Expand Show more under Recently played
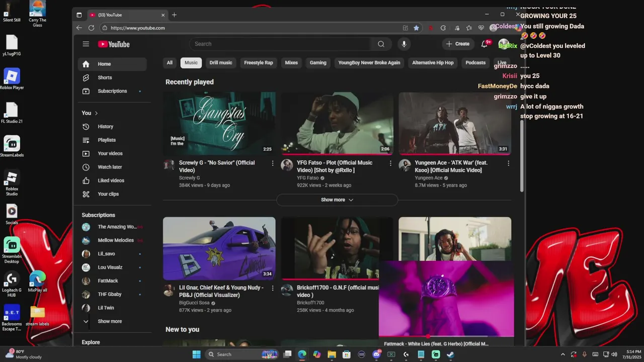Screen dimensions: 644x362 [337, 200]
